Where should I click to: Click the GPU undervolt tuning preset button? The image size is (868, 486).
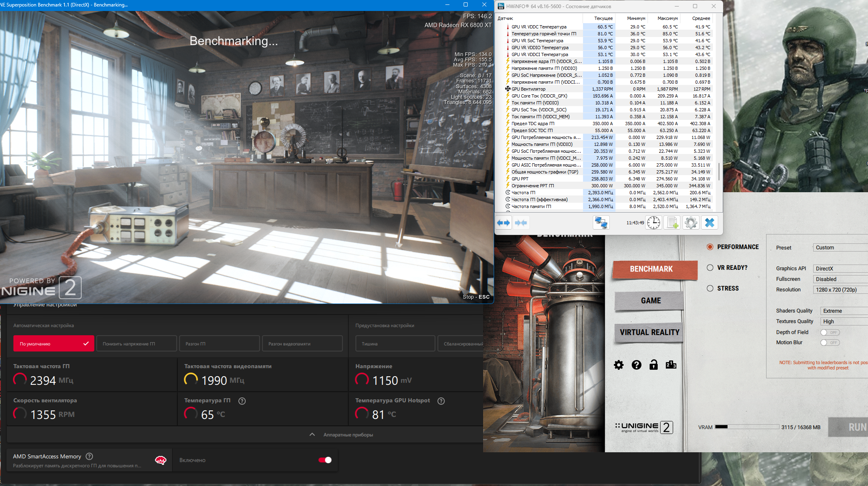(x=136, y=344)
